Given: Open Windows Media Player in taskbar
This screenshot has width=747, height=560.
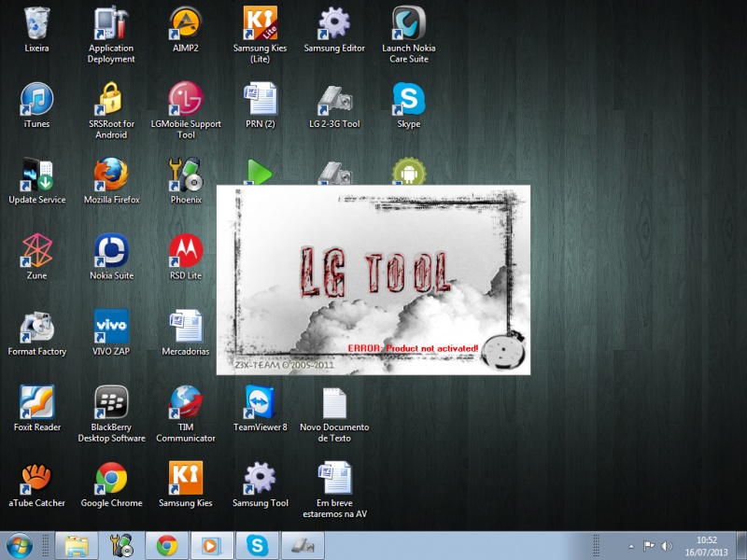Looking at the screenshot, I should (x=212, y=546).
